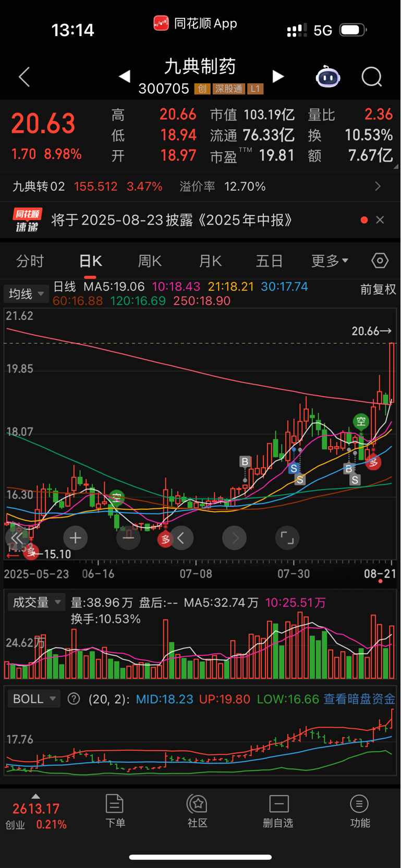The image size is (401, 868).
Task: Switch to 五日 tab
Action: pos(269,261)
